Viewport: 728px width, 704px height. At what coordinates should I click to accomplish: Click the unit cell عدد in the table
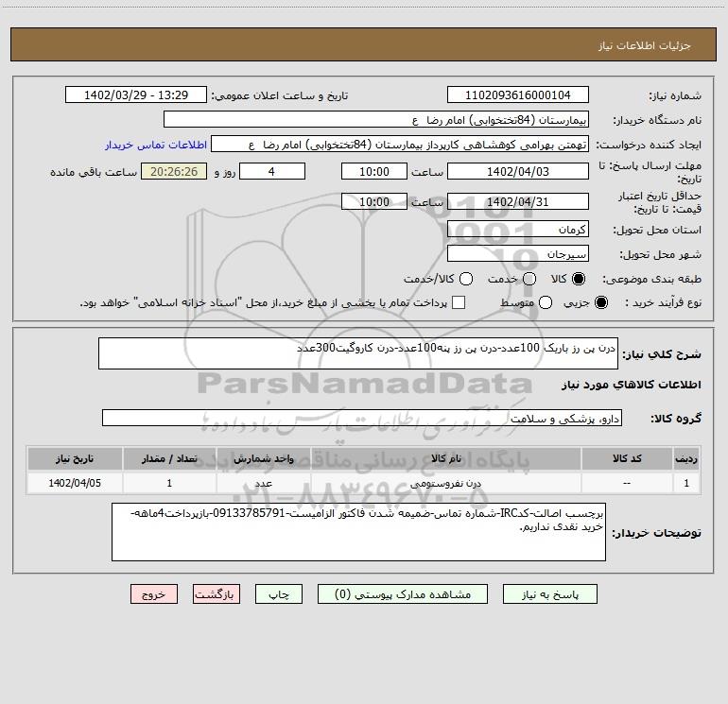coord(263,483)
